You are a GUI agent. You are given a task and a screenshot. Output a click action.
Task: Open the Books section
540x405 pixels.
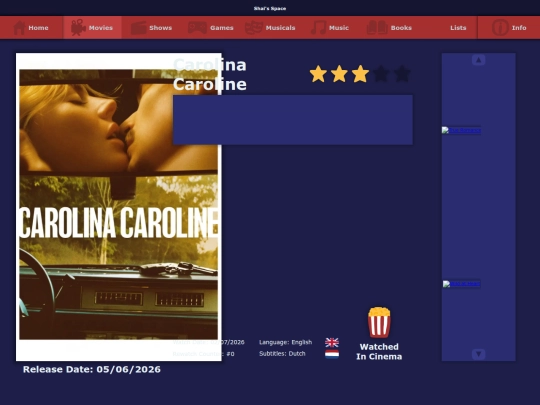point(389,28)
